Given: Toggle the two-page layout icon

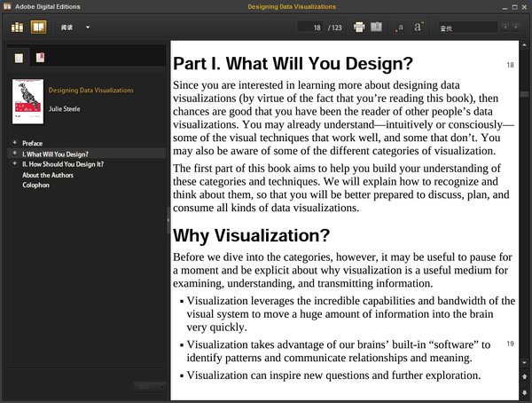Looking at the screenshot, I should tap(376, 28).
